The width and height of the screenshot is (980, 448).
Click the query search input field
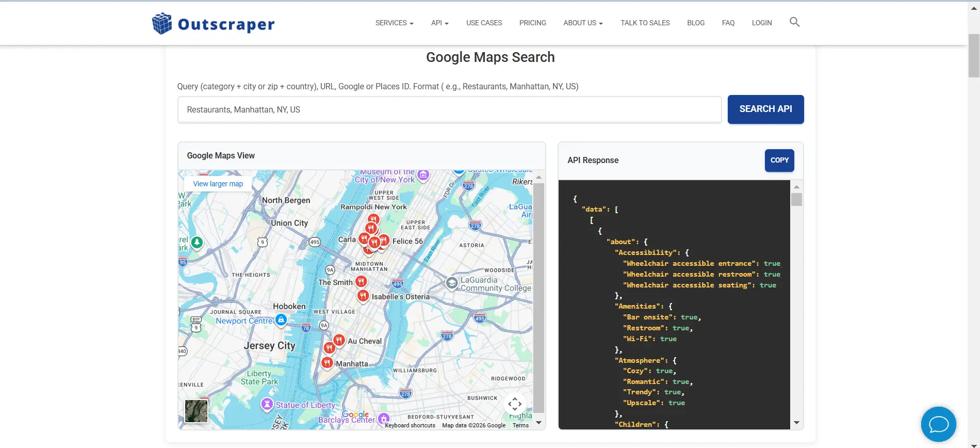(x=449, y=109)
